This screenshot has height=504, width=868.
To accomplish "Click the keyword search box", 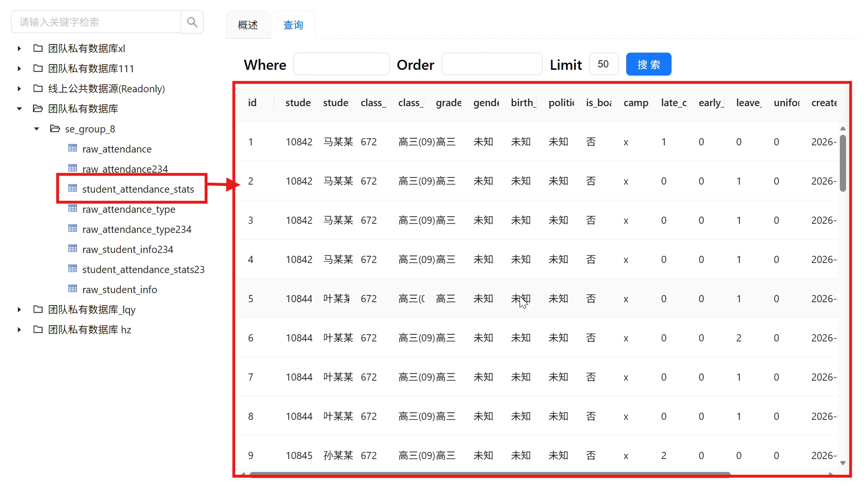I will point(96,22).
